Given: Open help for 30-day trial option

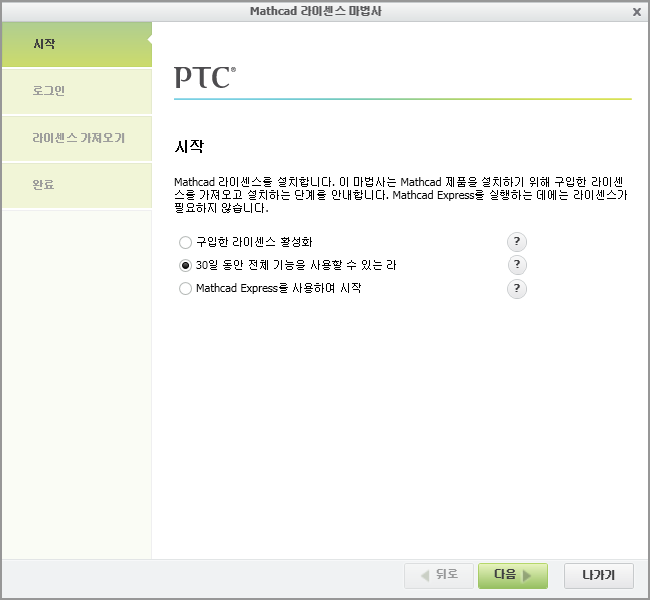Looking at the screenshot, I should click(517, 265).
